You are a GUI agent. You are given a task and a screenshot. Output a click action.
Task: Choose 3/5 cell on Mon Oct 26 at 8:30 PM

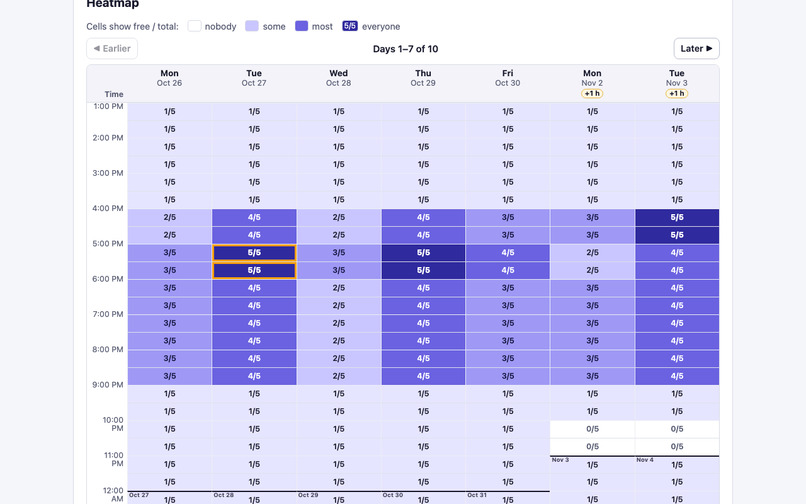coord(170,376)
